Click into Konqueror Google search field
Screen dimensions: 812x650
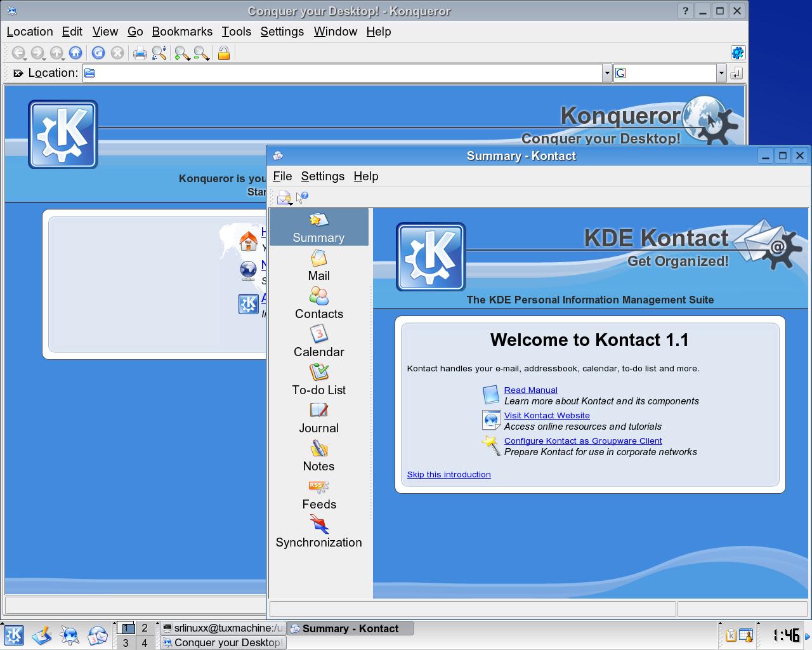665,73
